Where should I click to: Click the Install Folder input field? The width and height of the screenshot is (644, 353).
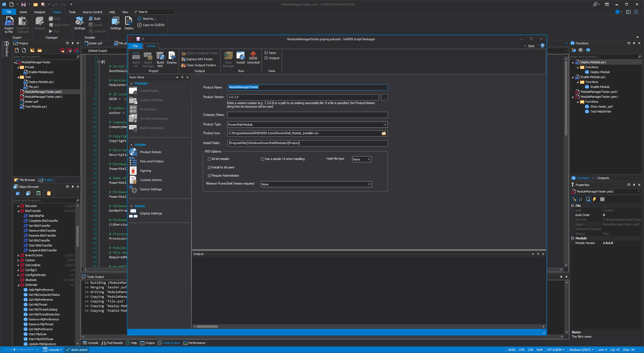[307, 143]
